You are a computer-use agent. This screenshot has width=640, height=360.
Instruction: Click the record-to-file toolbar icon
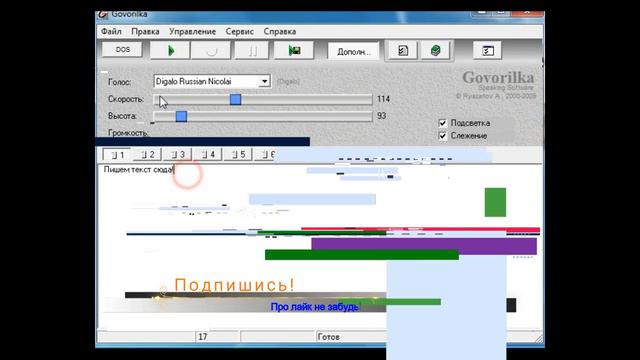[294, 51]
